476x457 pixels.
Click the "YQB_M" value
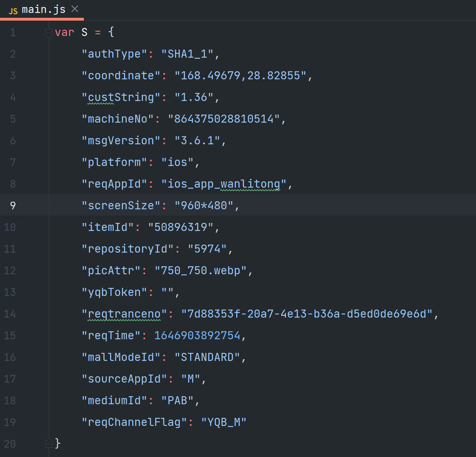(224, 422)
